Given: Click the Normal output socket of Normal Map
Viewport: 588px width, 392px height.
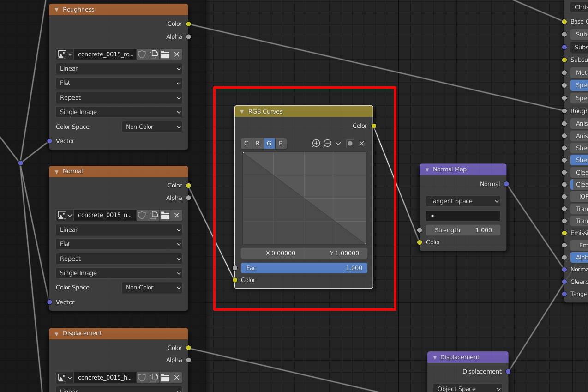Looking at the screenshot, I should click(x=506, y=184).
